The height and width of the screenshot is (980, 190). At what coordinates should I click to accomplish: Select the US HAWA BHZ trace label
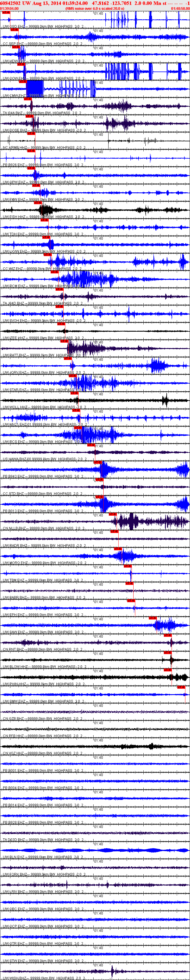click(x=44, y=459)
